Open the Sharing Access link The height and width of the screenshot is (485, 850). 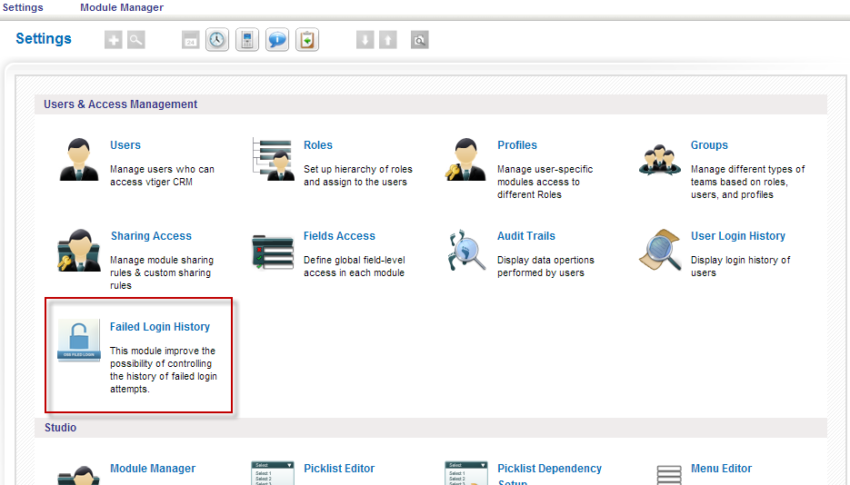coord(151,236)
